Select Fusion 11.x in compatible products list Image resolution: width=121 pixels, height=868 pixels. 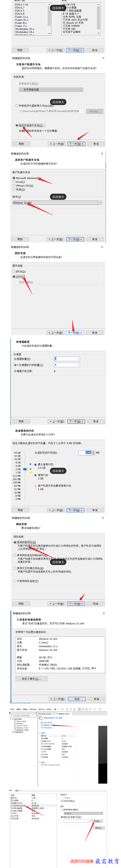click(x=22, y=17)
